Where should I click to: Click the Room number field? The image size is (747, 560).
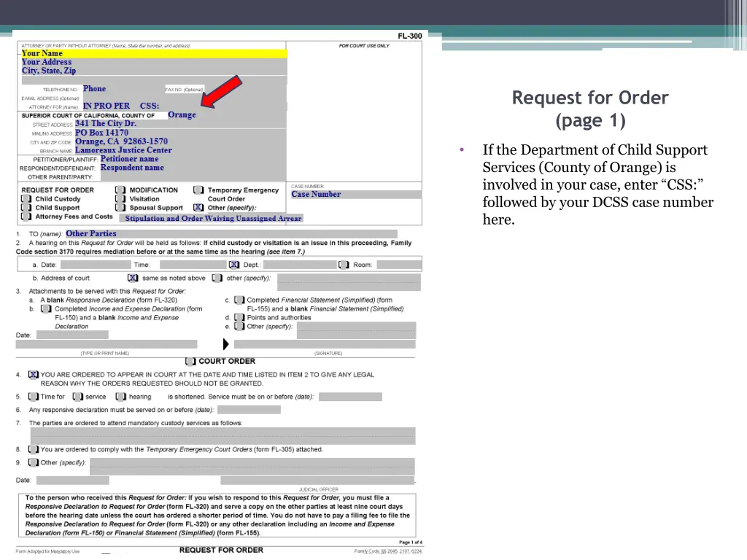click(399, 265)
